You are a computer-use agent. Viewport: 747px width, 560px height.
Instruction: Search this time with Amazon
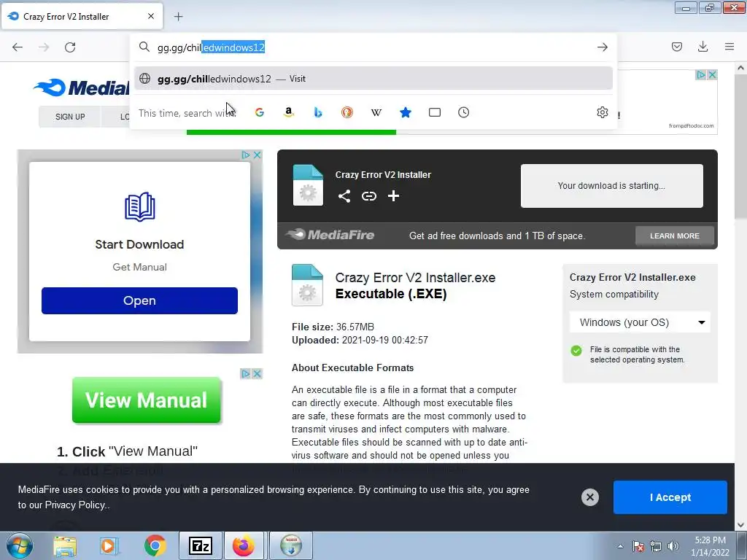[x=289, y=112]
